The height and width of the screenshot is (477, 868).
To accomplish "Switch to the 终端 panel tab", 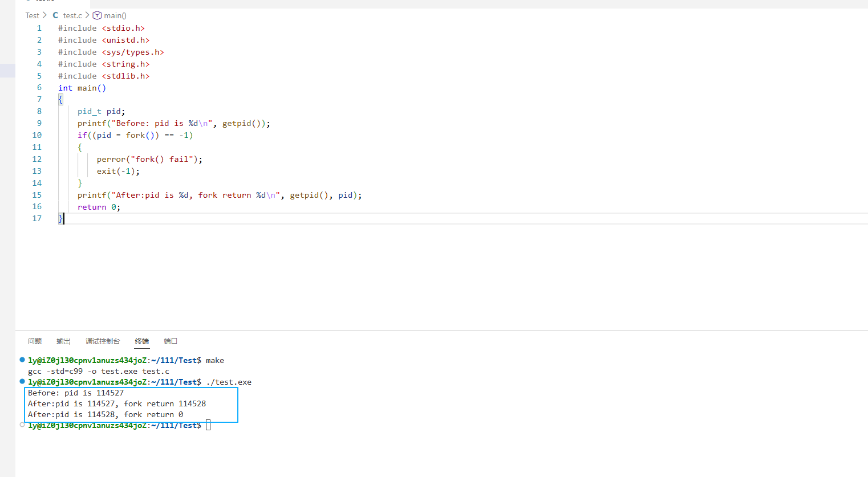I will [142, 341].
